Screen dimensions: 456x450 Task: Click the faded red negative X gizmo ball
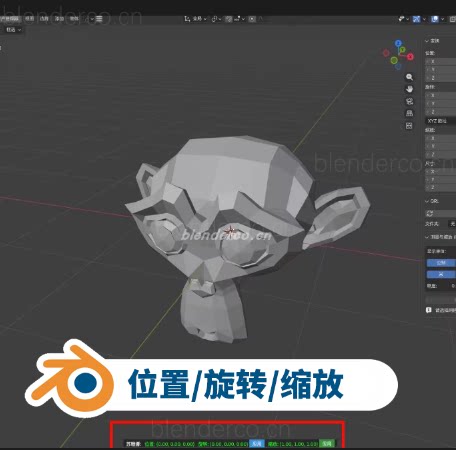click(386, 53)
